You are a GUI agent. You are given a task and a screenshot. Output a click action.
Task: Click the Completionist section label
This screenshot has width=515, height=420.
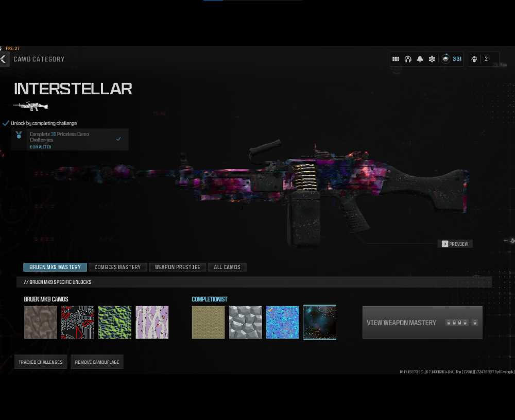pos(210,299)
